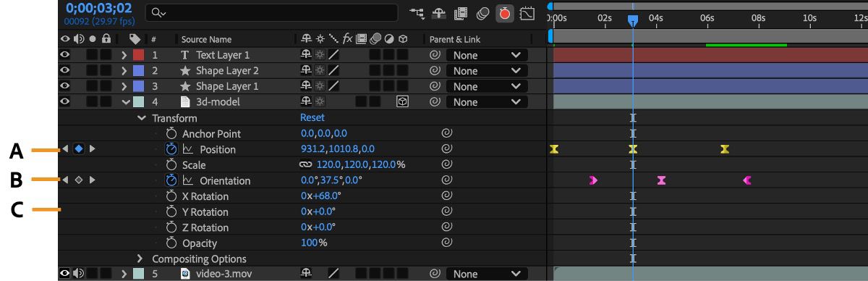
Task: Toggle Position property stopwatch
Action: (171, 149)
